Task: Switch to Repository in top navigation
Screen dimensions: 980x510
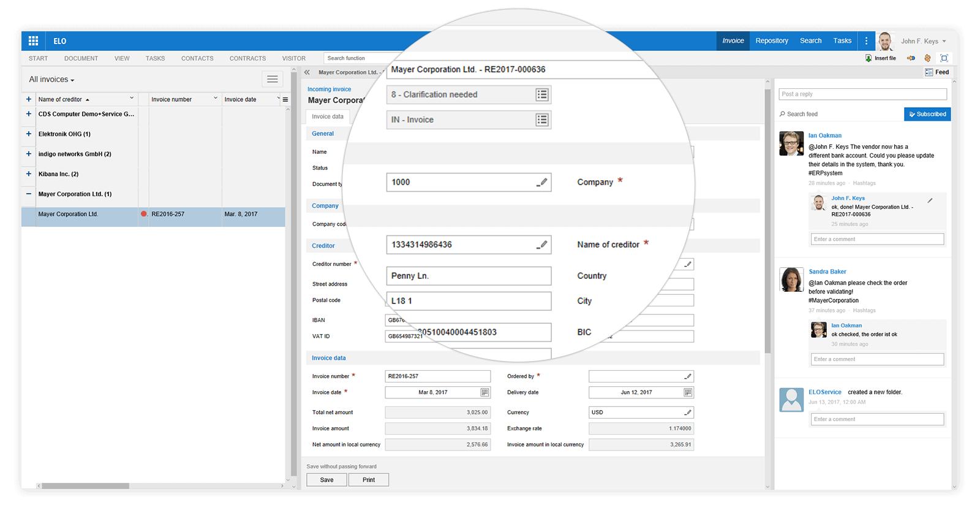Action: (772, 41)
